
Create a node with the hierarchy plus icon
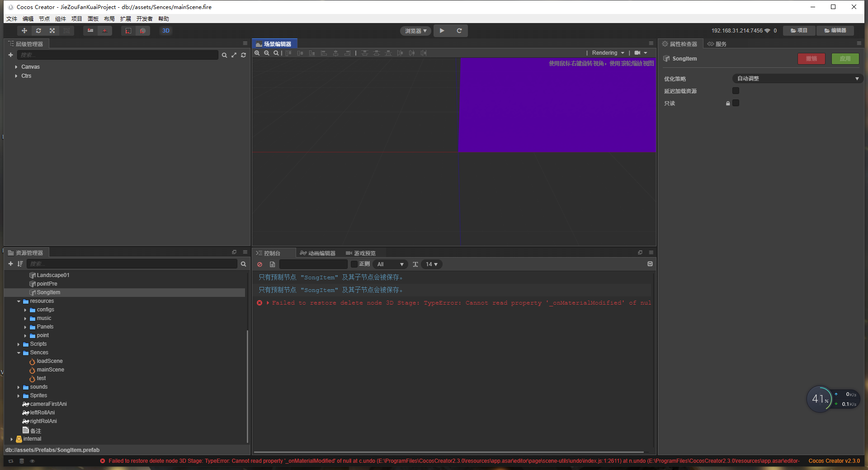click(x=10, y=55)
